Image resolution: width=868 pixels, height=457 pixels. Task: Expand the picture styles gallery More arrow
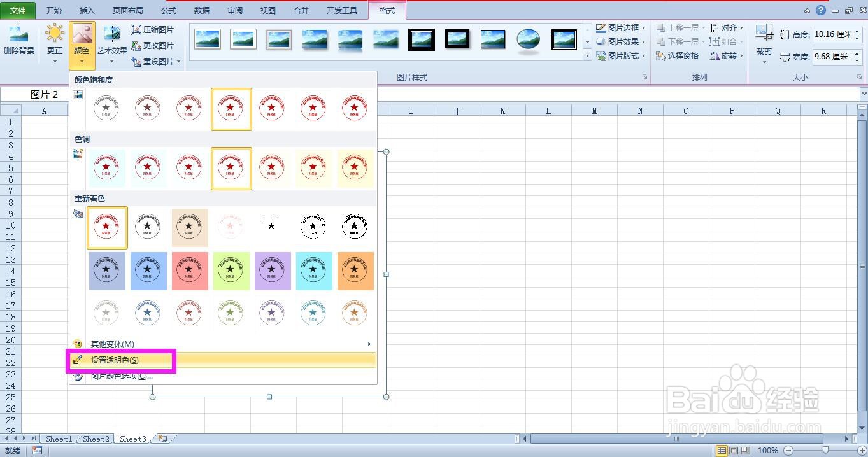point(587,55)
